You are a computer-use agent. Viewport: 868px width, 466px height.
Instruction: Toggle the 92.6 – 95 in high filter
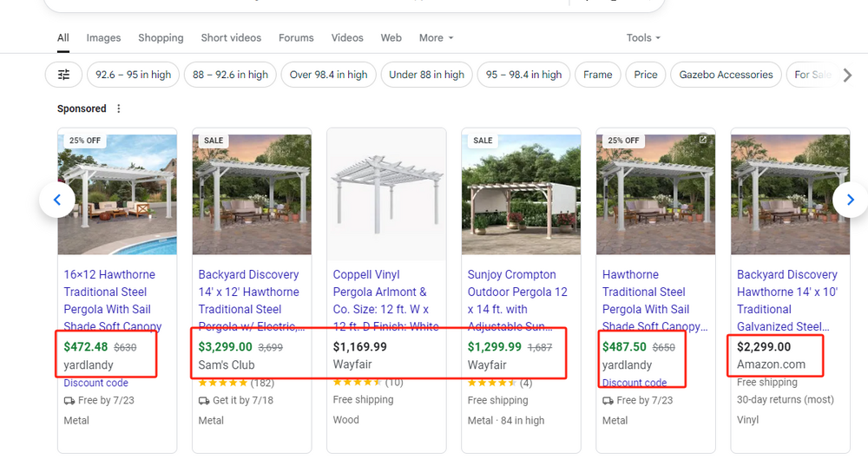[134, 75]
